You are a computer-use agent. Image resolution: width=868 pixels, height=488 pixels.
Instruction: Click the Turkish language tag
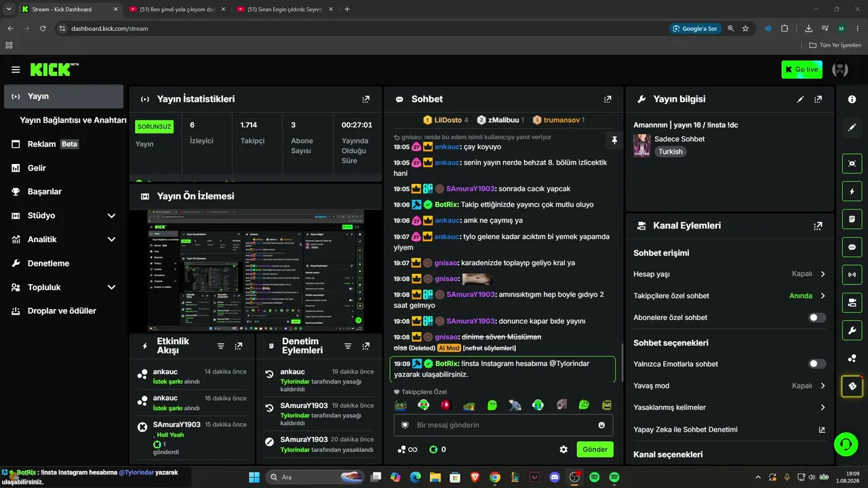(x=671, y=152)
